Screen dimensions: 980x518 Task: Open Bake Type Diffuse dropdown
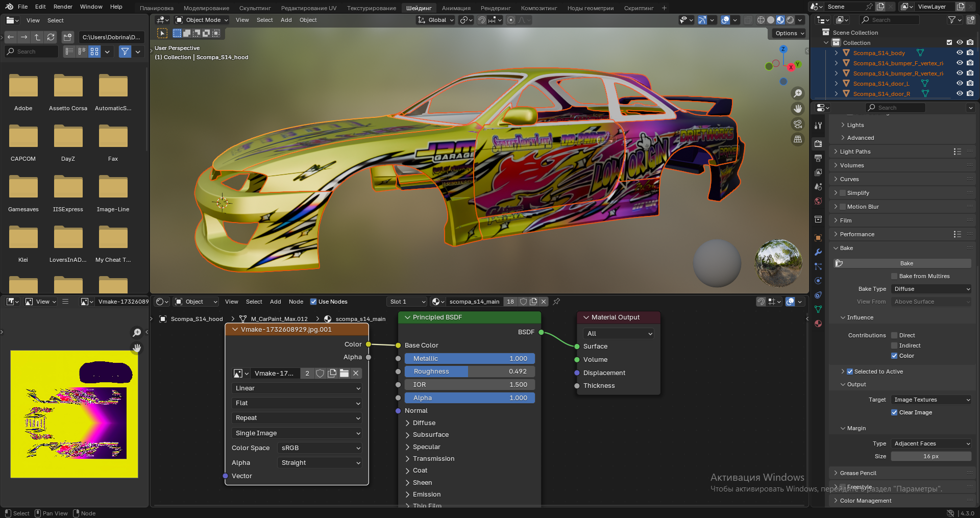click(x=932, y=289)
